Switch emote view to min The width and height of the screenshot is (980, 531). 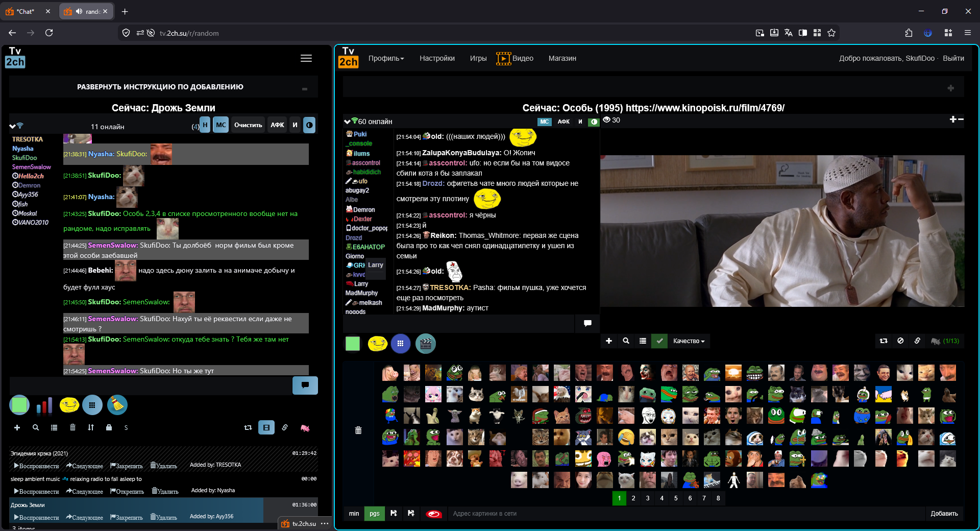(x=354, y=514)
